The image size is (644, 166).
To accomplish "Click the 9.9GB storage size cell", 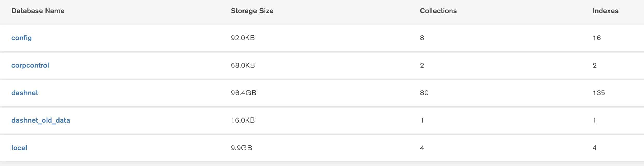I will (x=241, y=148).
